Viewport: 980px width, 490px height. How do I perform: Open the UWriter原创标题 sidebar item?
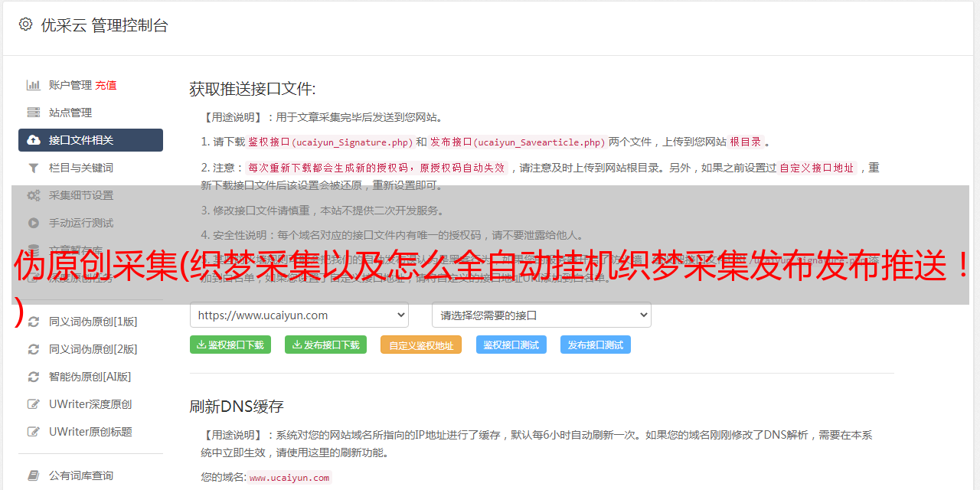pyautogui.click(x=90, y=432)
